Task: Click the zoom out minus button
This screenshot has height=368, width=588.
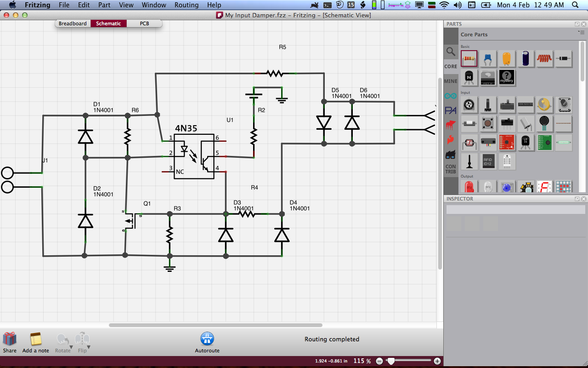Action: pyautogui.click(x=379, y=361)
